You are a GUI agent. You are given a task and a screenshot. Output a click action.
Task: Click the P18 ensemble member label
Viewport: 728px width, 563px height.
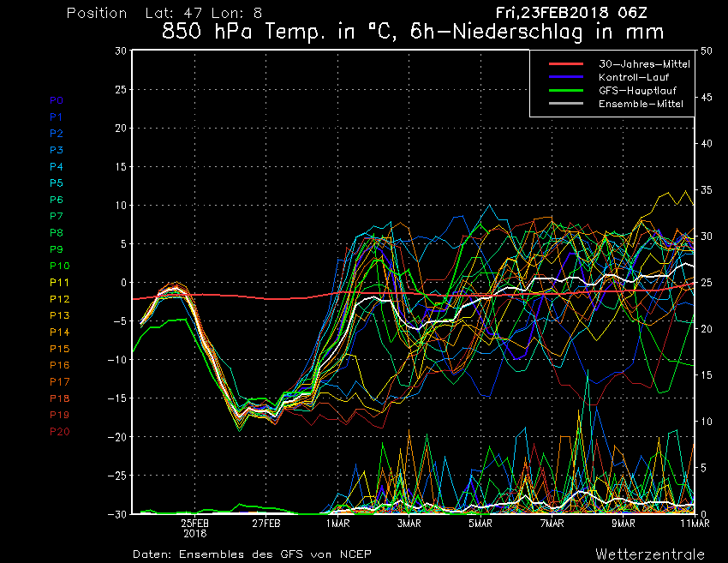59,398
